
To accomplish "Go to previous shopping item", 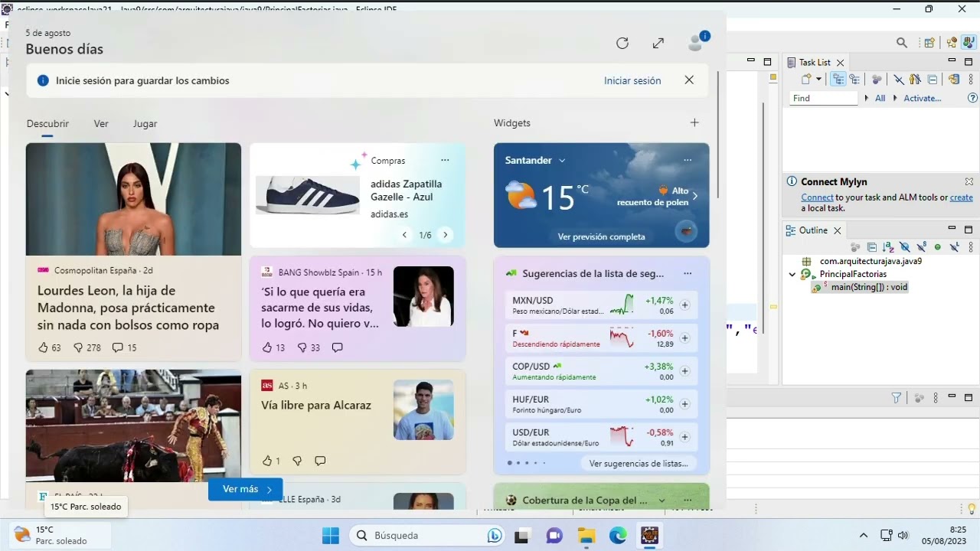I will pos(405,235).
